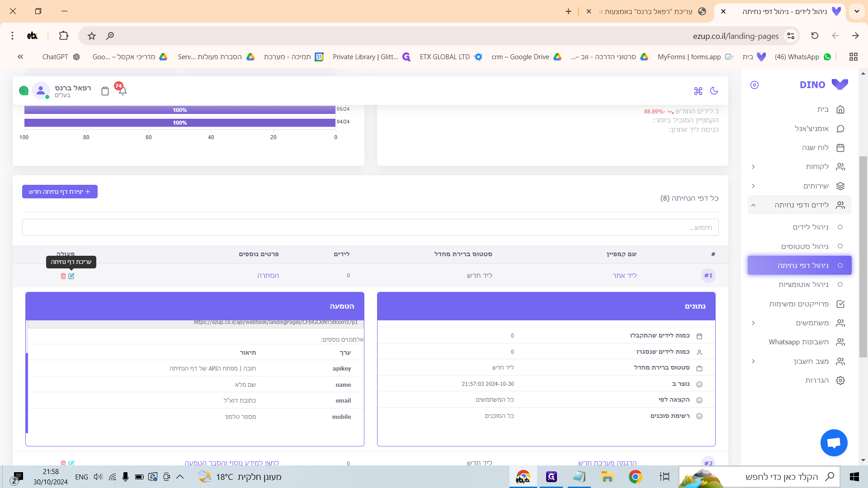Open a new browser tab
This screenshot has width=868, height=488.
pyautogui.click(x=568, y=11)
